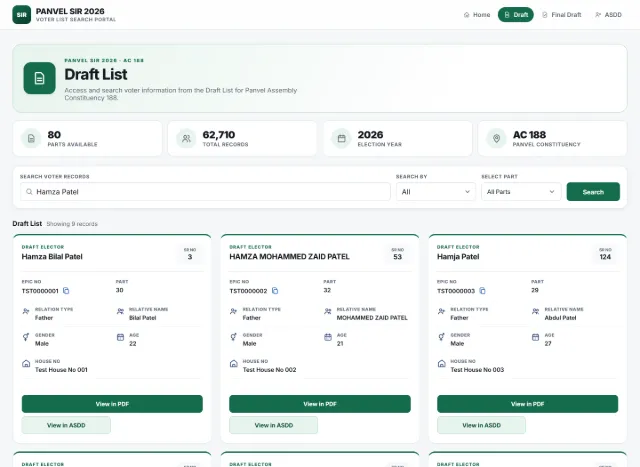The height and width of the screenshot is (467, 640).
Task: Click gender icon on HAMZA MOHAMMED ZAID PATEL card
Action: click(x=233, y=337)
